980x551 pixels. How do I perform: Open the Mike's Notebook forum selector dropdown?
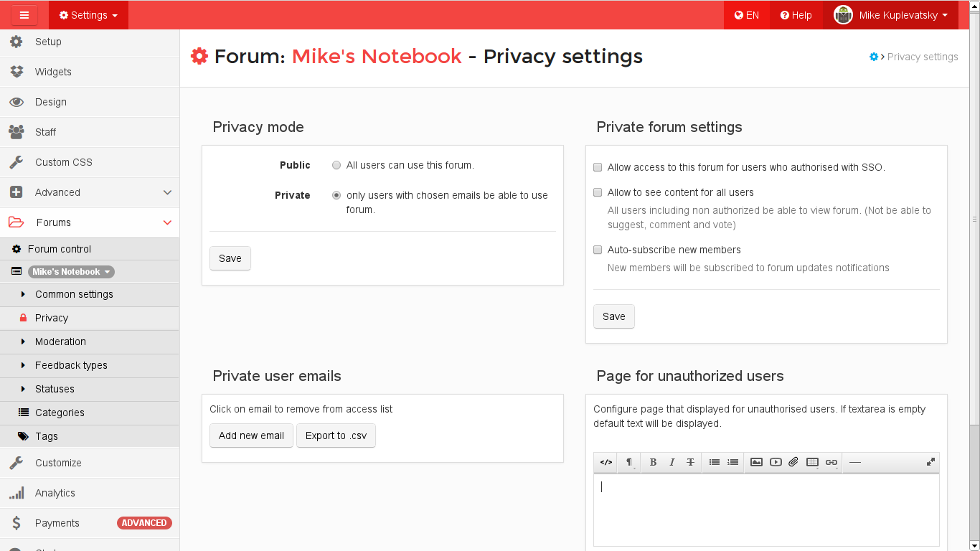tap(72, 272)
